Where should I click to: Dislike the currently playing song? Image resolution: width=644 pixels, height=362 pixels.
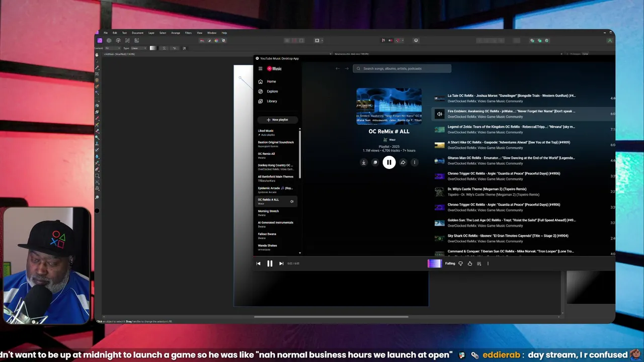click(460, 263)
